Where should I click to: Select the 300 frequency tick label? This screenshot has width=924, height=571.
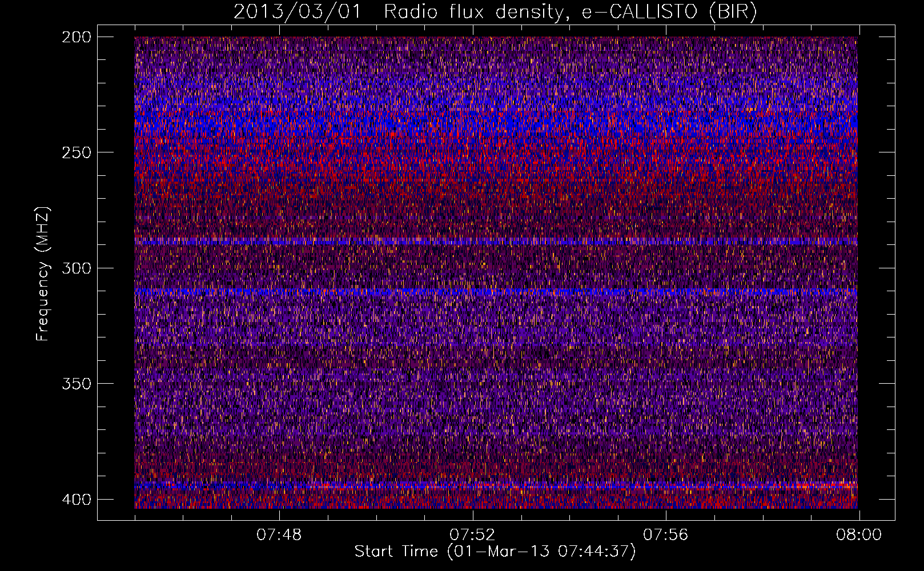(76, 268)
